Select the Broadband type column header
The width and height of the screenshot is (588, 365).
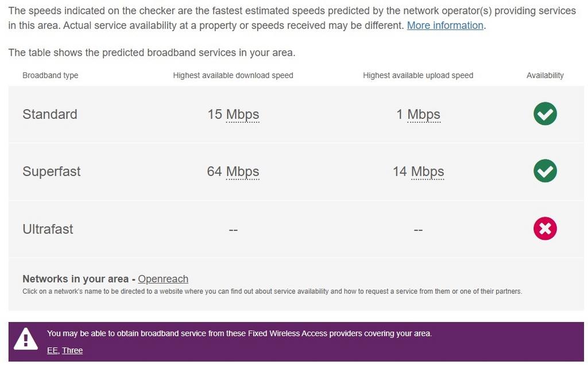pyautogui.click(x=51, y=75)
